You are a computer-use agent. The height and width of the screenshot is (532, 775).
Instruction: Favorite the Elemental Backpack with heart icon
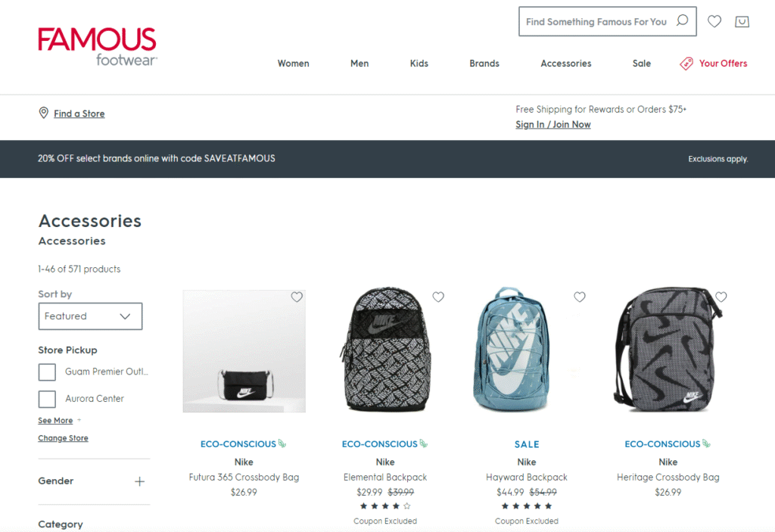tap(438, 297)
